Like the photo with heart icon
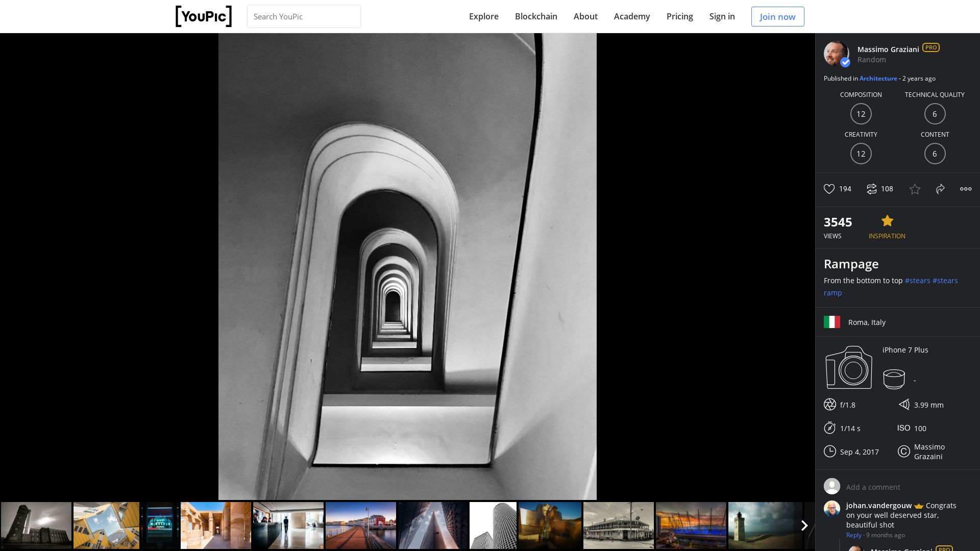The width and height of the screenshot is (980, 551). tap(829, 189)
